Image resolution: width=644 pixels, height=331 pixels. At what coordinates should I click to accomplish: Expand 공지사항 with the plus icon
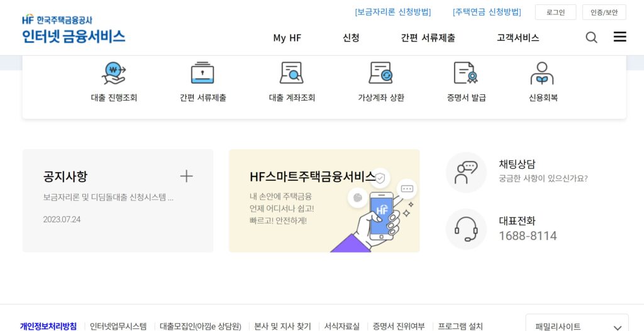pyautogui.click(x=186, y=176)
